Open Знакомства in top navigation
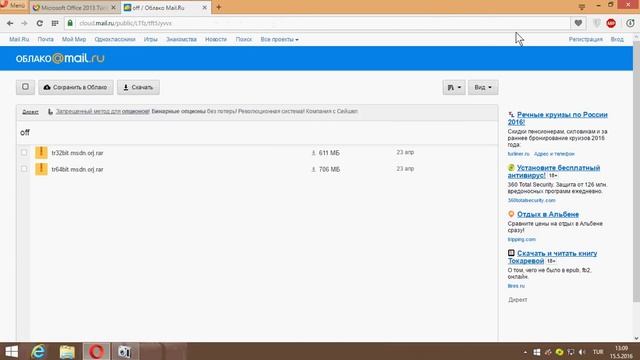 (x=181, y=39)
